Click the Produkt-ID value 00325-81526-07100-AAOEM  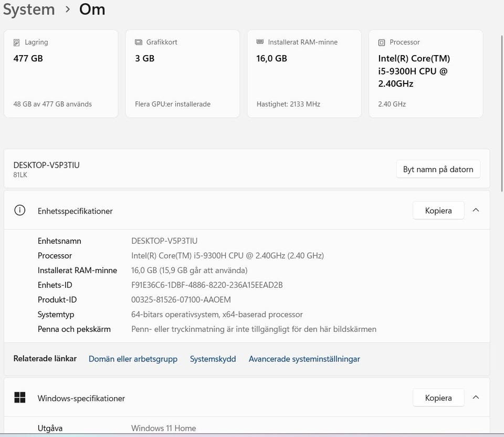pos(181,300)
